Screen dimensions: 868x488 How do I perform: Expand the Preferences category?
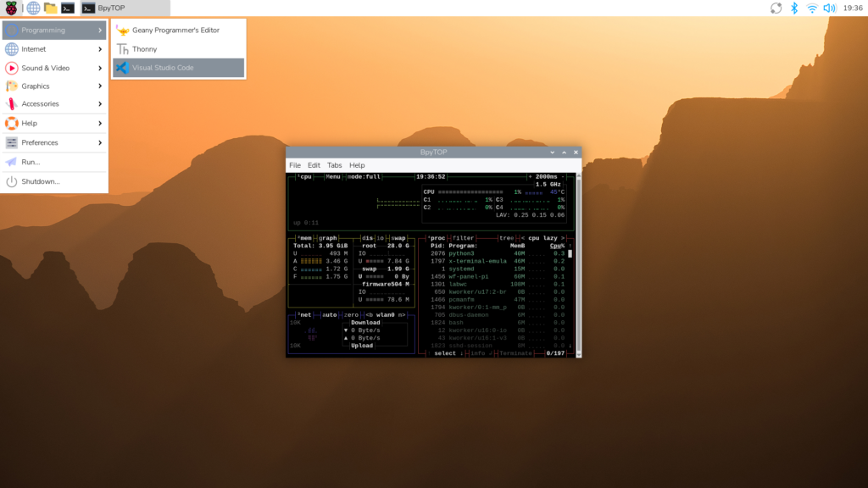54,142
